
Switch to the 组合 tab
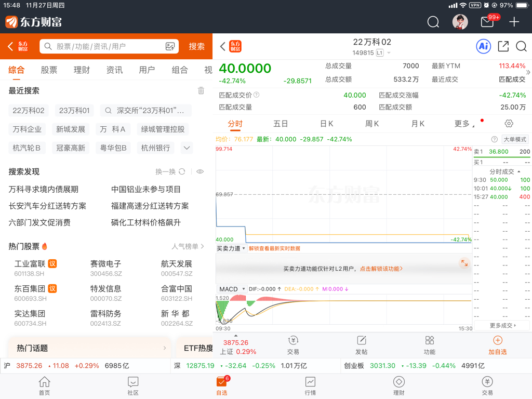(x=179, y=70)
